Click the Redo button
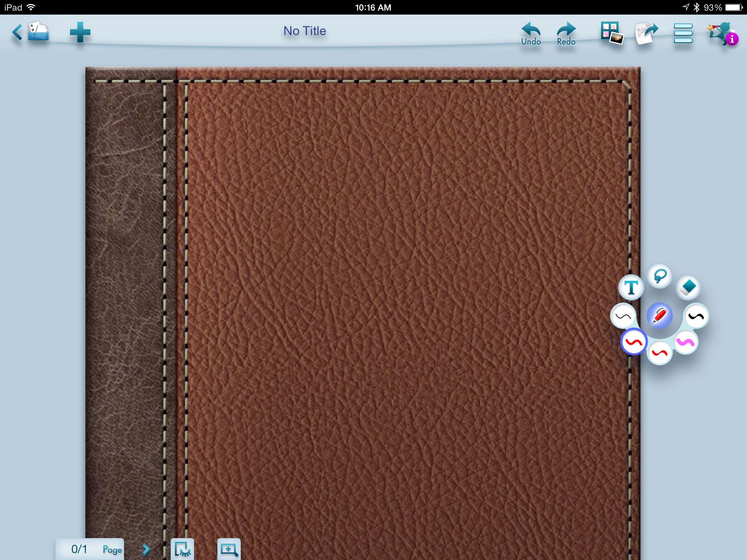747x560 pixels. click(566, 34)
